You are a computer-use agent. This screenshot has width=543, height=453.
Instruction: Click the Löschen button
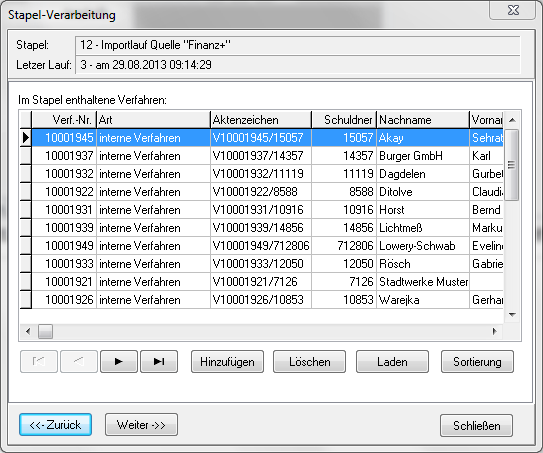[310, 362]
